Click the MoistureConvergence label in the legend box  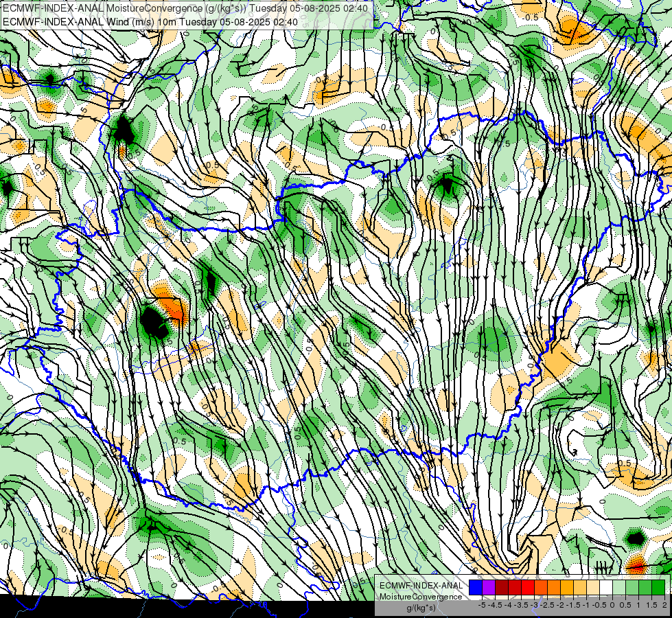pyautogui.click(x=421, y=597)
